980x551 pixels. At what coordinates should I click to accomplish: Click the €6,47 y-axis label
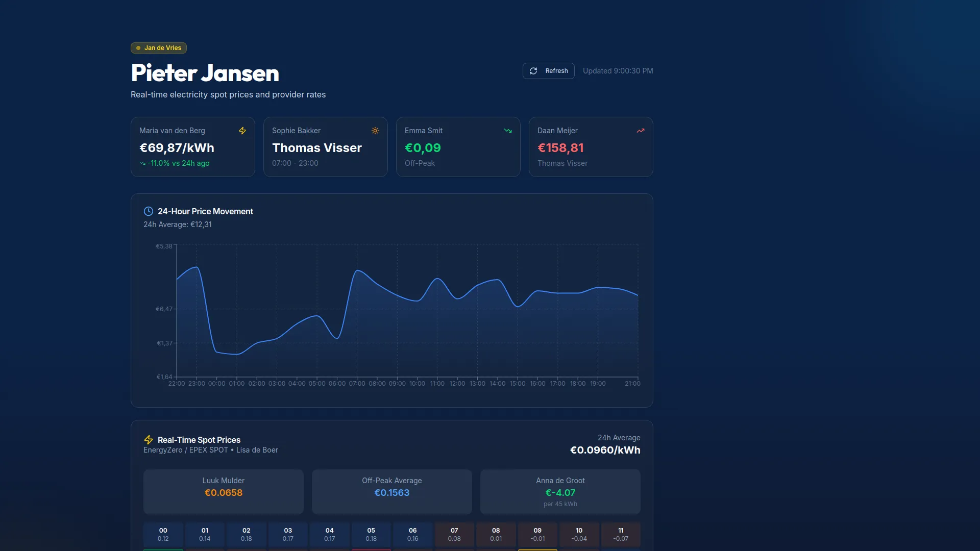tap(164, 309)
